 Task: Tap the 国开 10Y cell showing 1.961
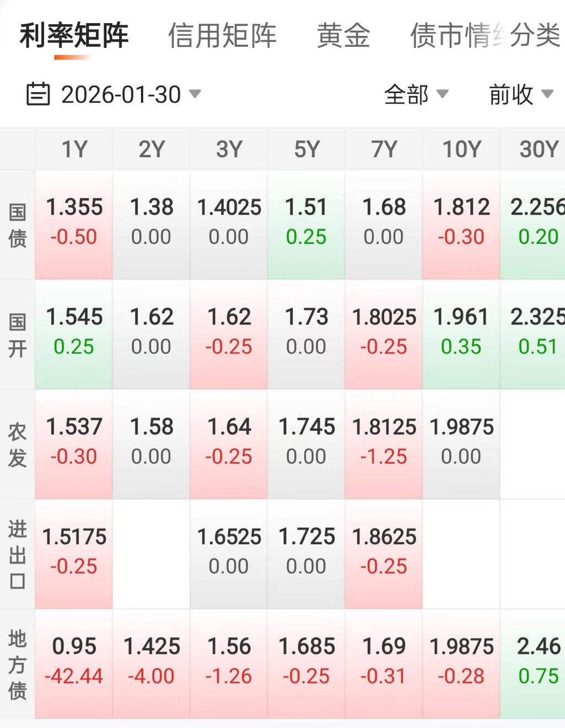point(461,331)
